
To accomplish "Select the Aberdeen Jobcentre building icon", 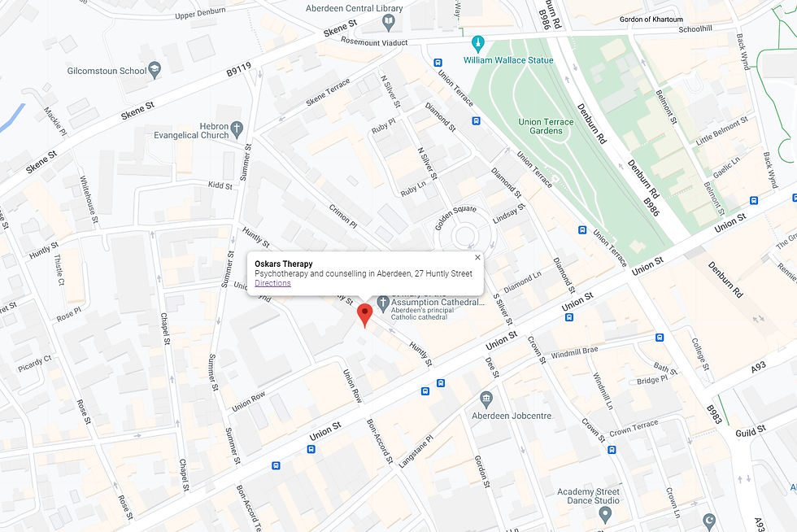I will pos(486,399).
